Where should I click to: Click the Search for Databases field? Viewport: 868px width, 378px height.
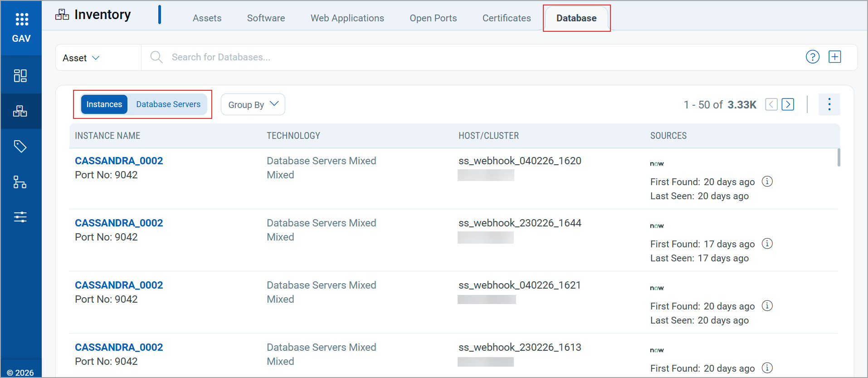click(x=221, y=57)
